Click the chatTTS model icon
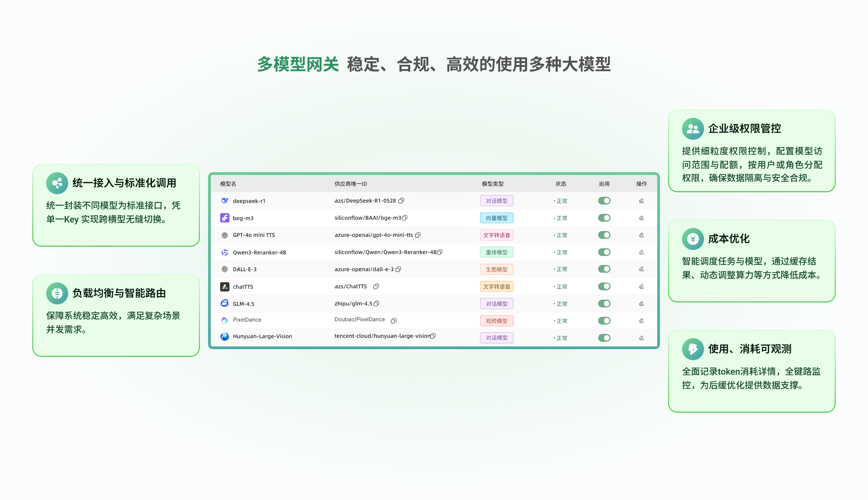This screenshot has width=868, height=500. point(225,287)
